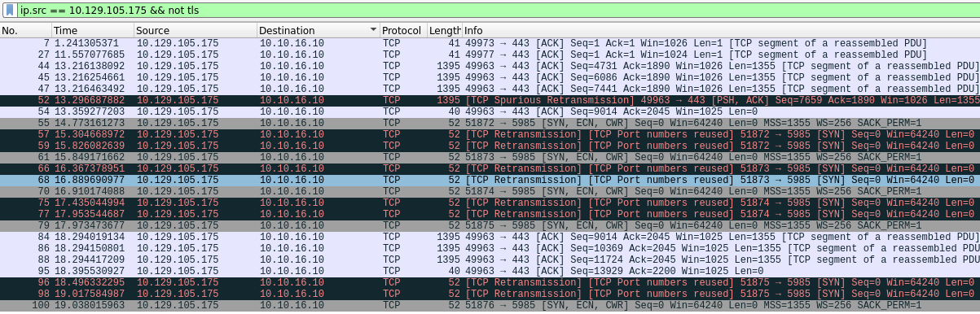Select packet 84 at time 18.294019134
Image resolution: width=980 pixels, height=314 pixels.
coord(490,237)
